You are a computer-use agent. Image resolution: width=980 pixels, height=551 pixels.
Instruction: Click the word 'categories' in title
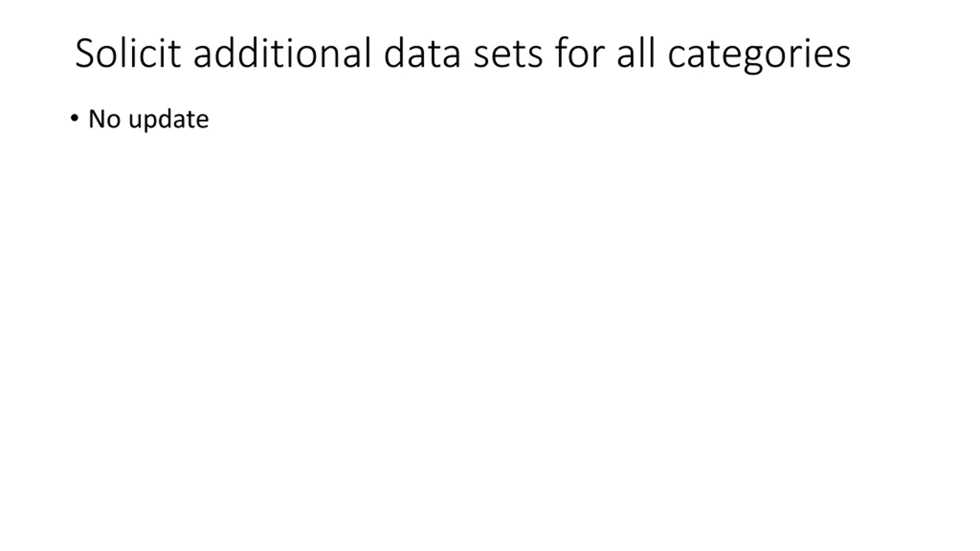(759, 55)
